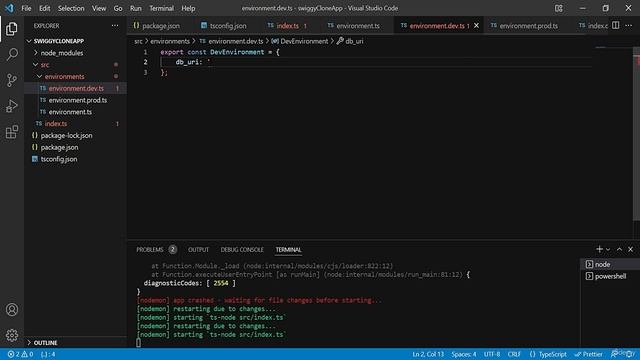Open the Terminal menu
Screen dimensions: 640x360
(x=161, y=8)
